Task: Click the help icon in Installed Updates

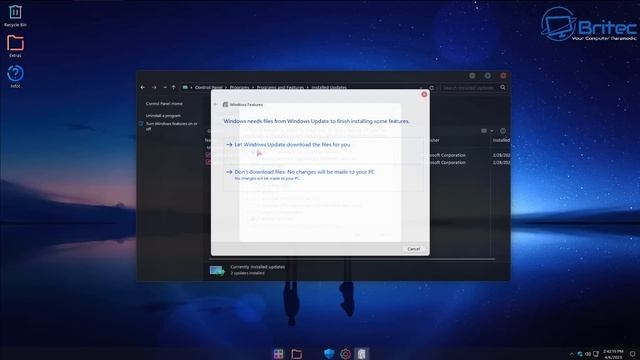Action: click(503, 131)
